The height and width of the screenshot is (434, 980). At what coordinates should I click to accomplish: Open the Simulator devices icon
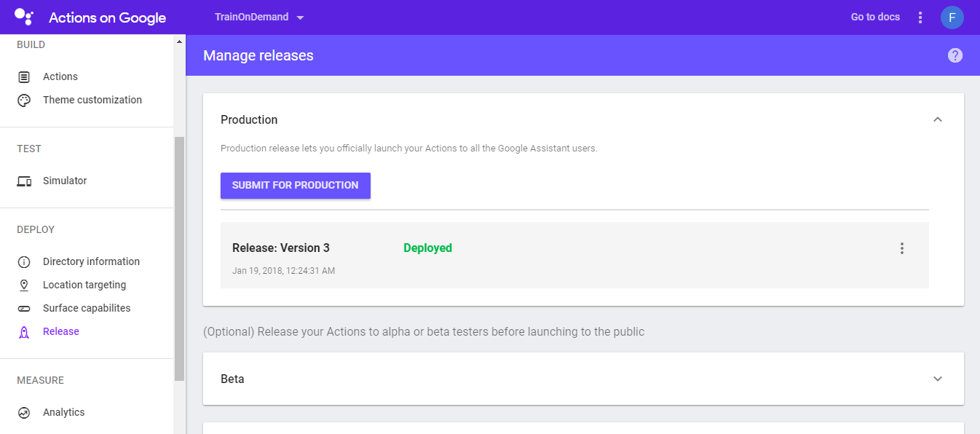click(x=24, y=181)
